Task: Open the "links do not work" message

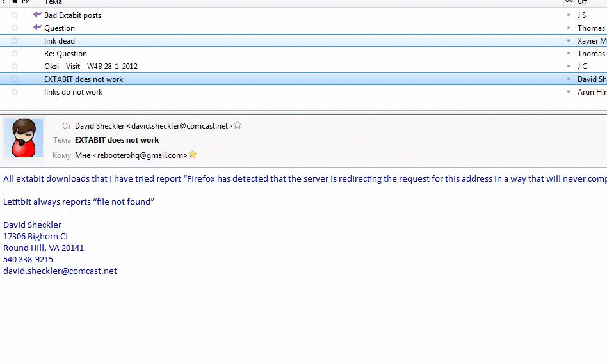Action: tap(73, 91)
